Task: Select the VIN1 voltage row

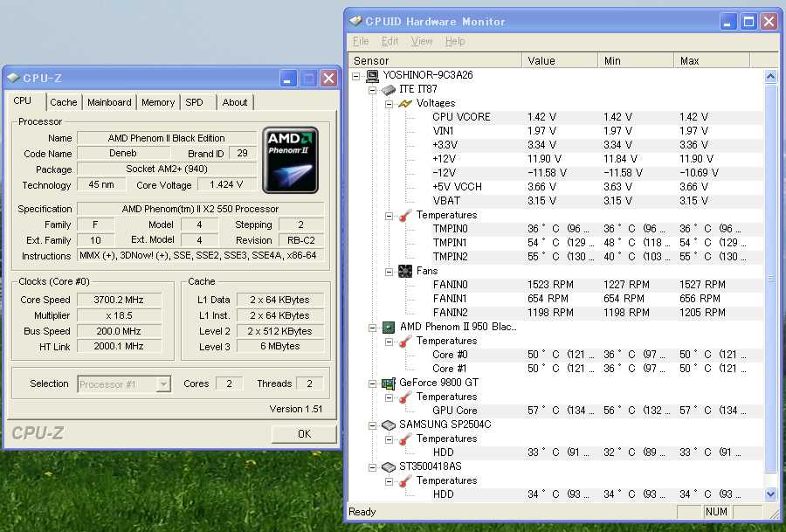Action: [x=596, y=131]
